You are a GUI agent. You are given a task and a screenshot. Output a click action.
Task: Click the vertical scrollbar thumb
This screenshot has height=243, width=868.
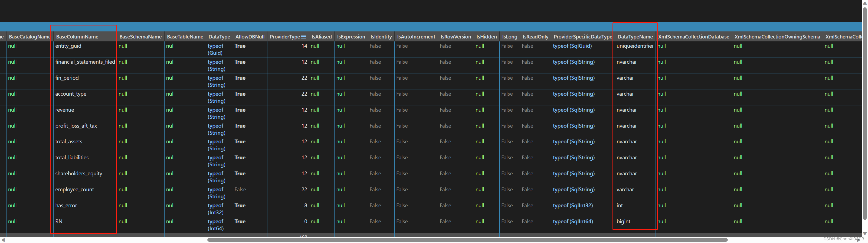tap(865, 113)
